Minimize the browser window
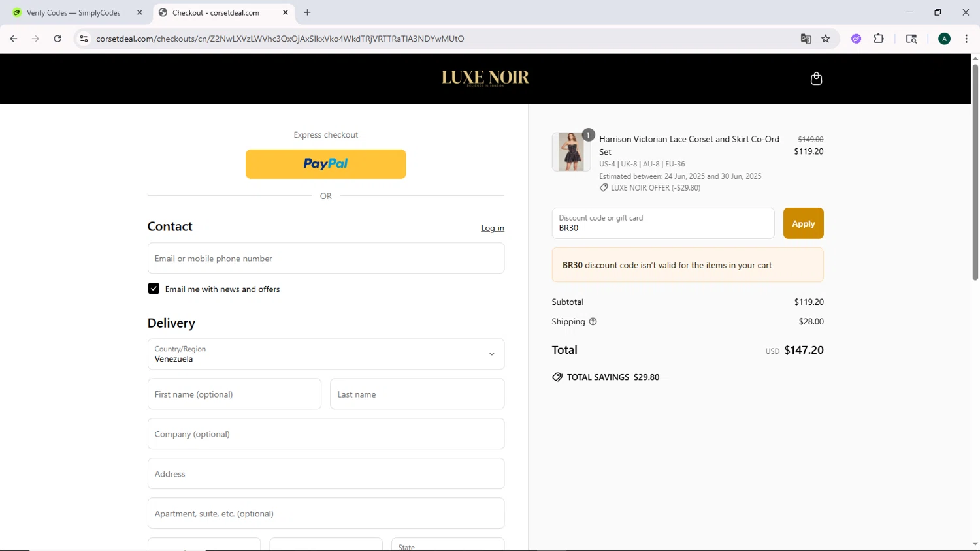 909,12
